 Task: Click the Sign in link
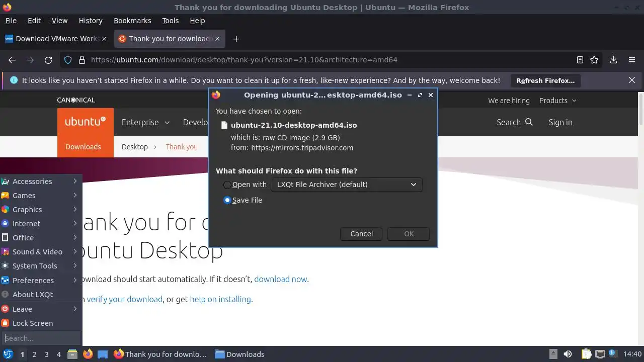[560, 122]
